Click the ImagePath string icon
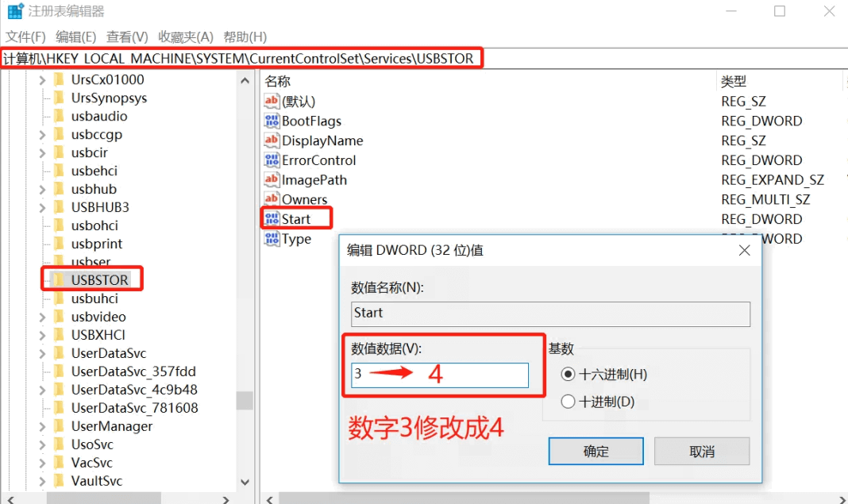The image size is (848, 504). [272, 180]
